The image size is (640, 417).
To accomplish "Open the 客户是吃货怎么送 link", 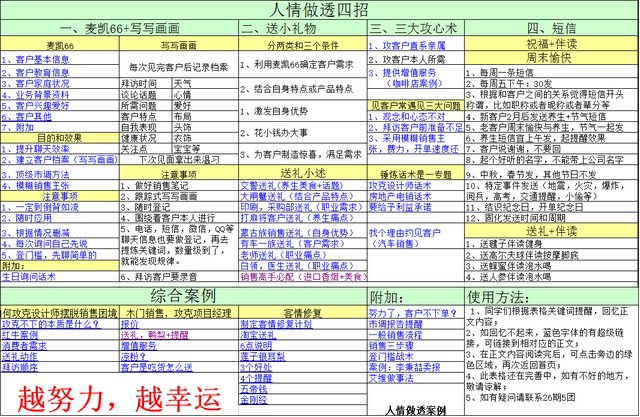I will tap(156, 367).
